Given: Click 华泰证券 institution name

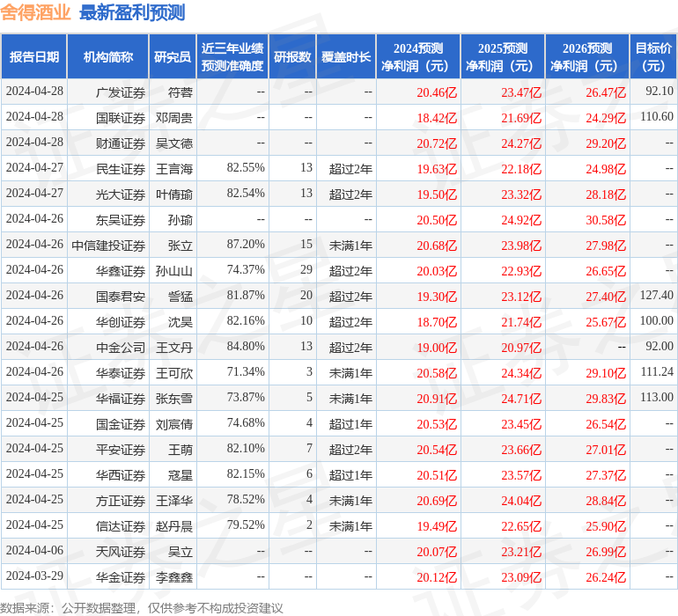Looking at the screenshot, I should click(x=121, y=373).
